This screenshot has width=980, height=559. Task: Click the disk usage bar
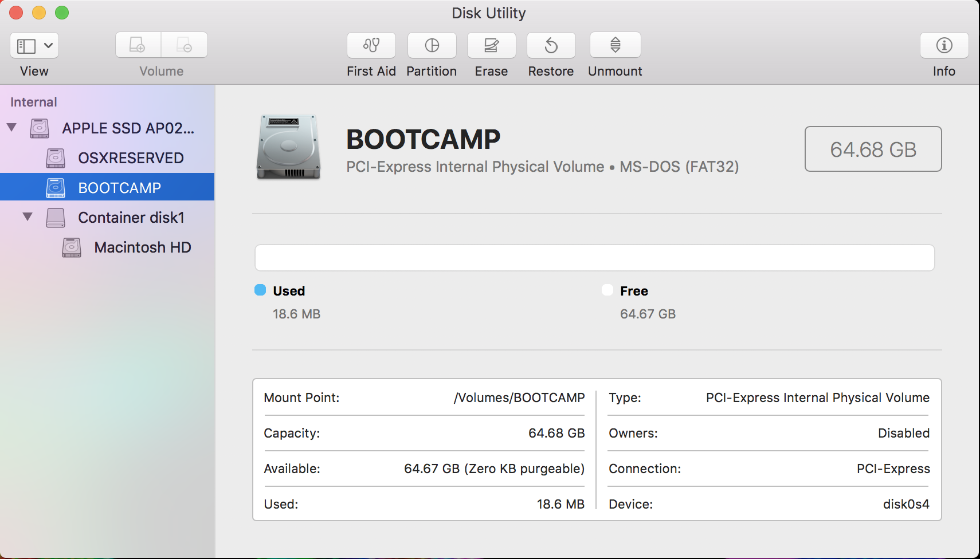[x=595, y=258]
